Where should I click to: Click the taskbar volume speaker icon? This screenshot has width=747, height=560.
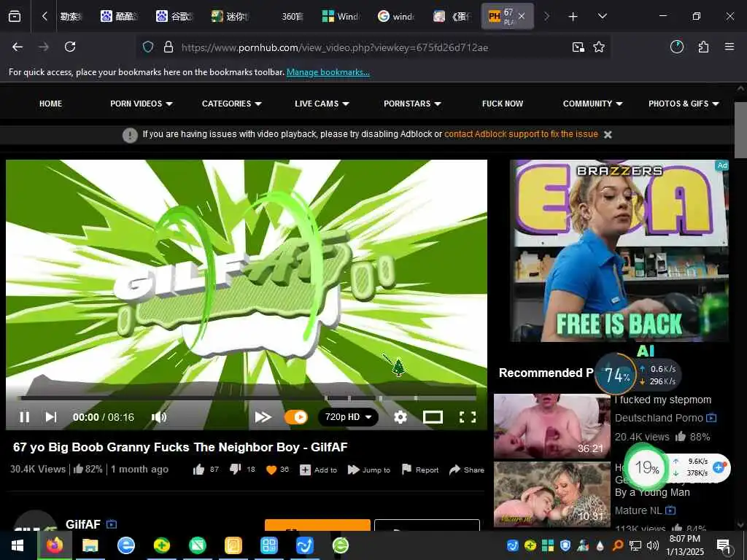pyautogui.click(x=652, y=545)
